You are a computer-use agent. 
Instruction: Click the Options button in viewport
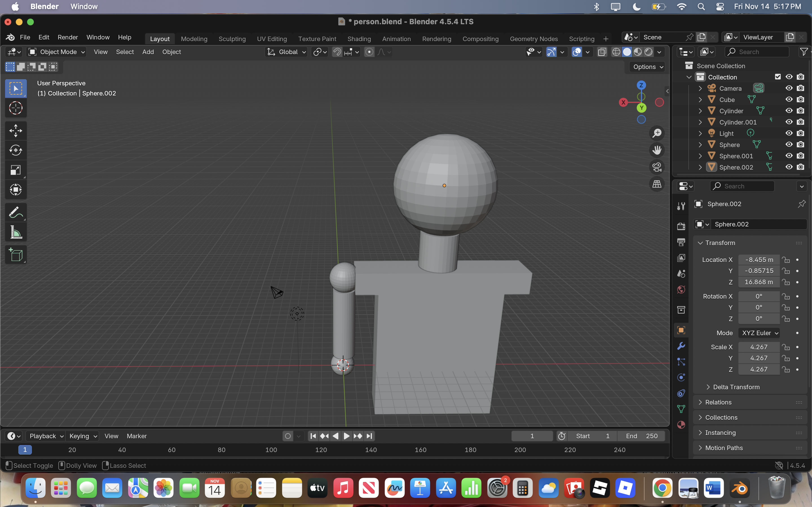pos(648,67)
